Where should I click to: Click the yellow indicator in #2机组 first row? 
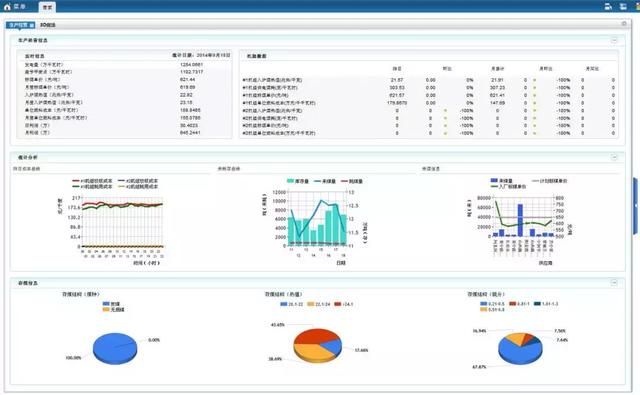[445, 111]
